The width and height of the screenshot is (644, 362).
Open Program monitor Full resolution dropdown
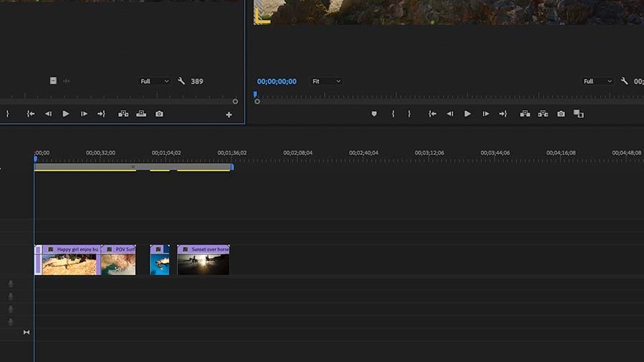(x=597, y=82)
